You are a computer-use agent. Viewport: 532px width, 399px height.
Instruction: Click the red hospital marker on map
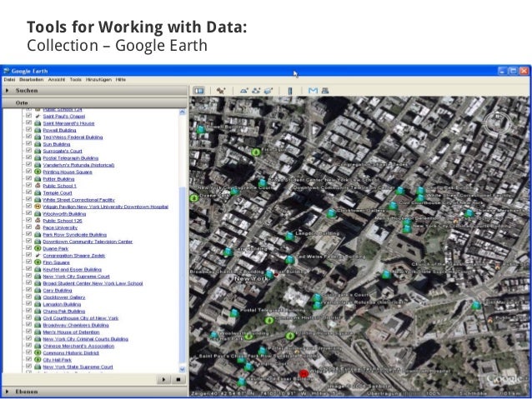304,373
